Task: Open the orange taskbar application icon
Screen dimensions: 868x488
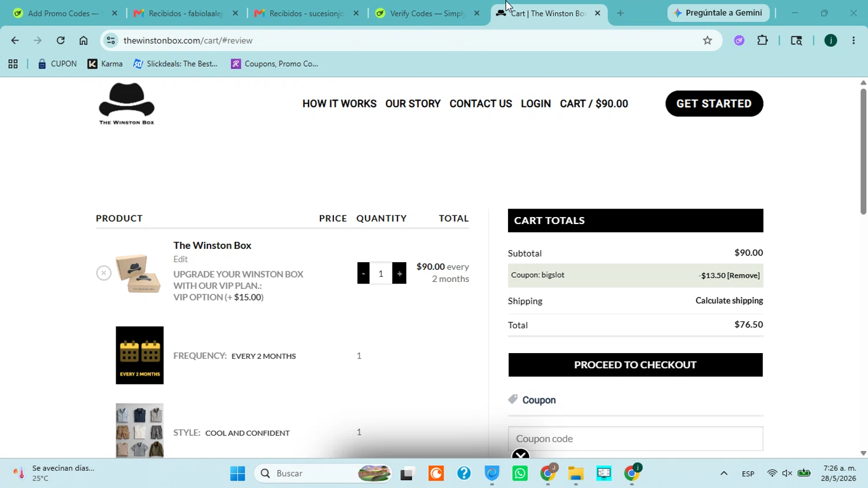Action: (x=436, y=474)
